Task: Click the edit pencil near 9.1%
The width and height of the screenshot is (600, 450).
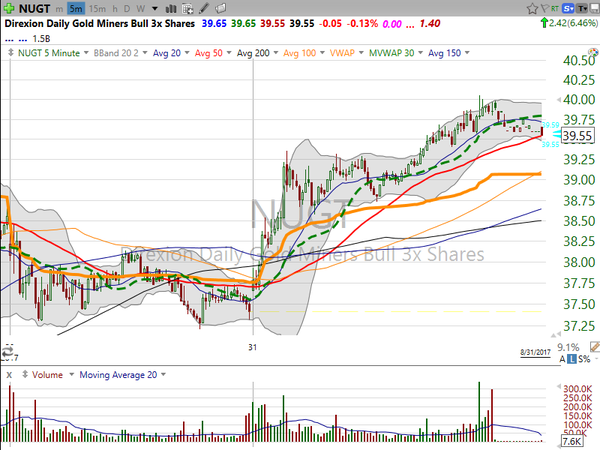Action: coord(595,347)
